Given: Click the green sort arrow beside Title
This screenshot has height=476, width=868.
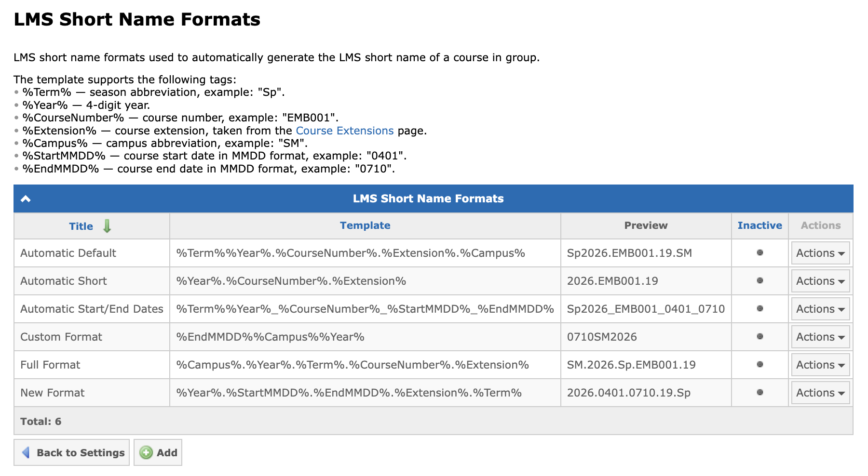Looking at the screenshot, I should (x=107, y=226).
